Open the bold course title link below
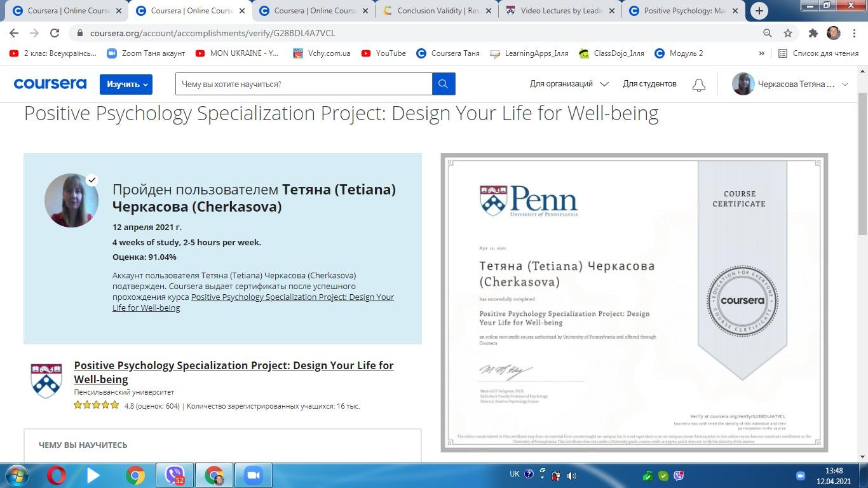The height and width of the screenshot is (488, 868). pos(234,372)
